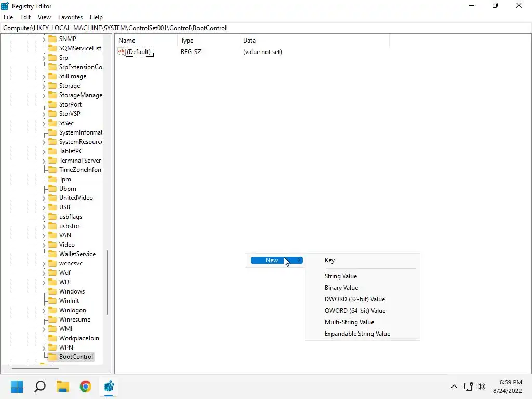Expand the USB tree node

tap(44, 208)
